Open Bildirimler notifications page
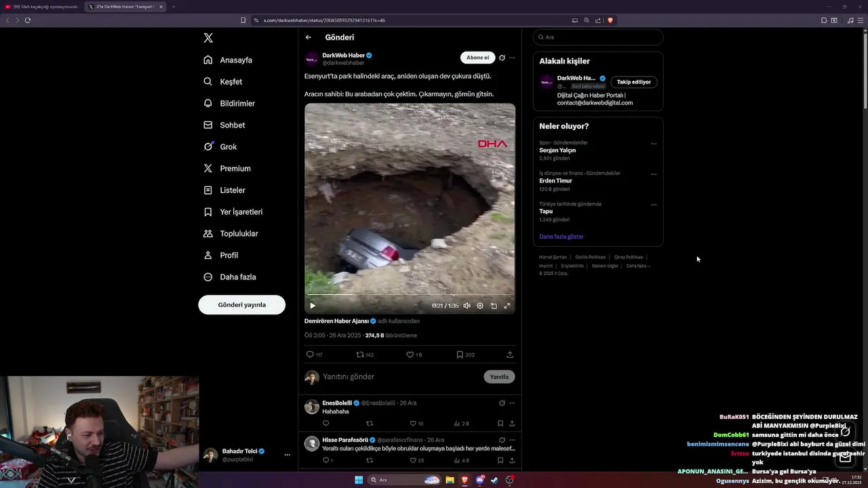This screenshot has width=868, height=488. click(x=229, y=103)
